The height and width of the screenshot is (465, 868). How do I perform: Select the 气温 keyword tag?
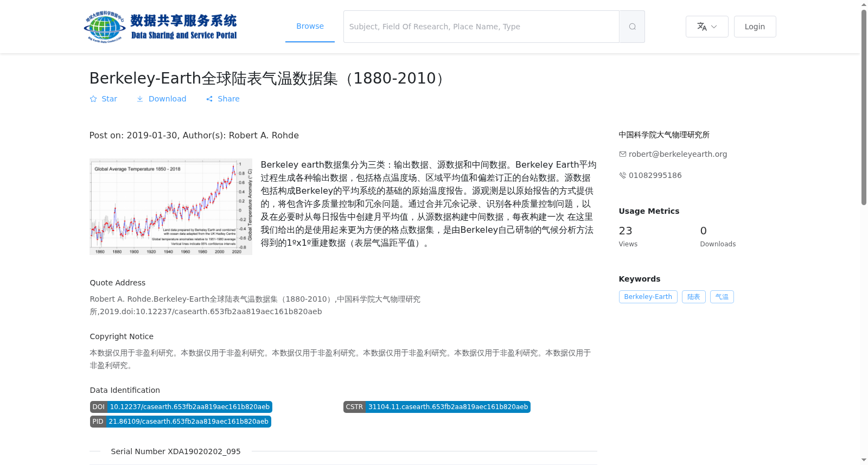(x=722, y=297)
